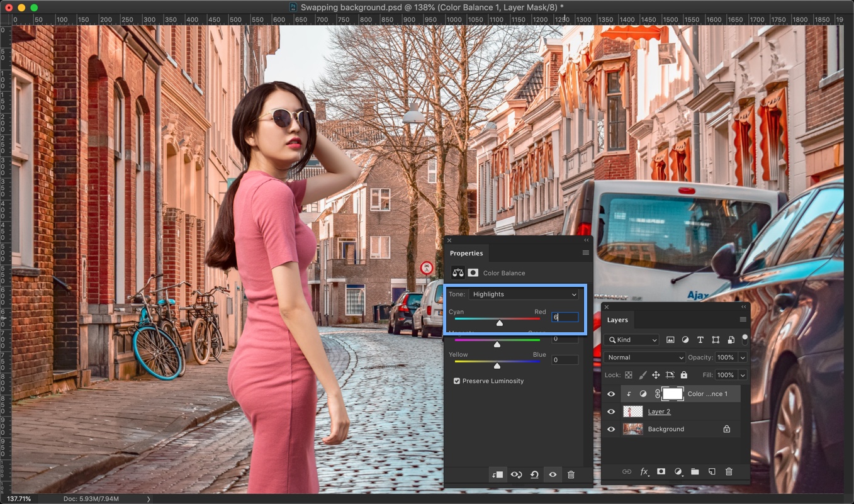The height and width of the screenshot is (504, 854).
Task: Filter layers by adjustment layers
Action: [x=685, y=340]
